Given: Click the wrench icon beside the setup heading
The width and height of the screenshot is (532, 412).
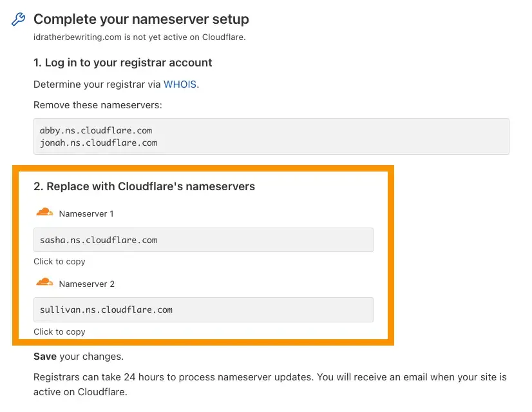Looking at the screenshot, I should [x=18, y=19].
